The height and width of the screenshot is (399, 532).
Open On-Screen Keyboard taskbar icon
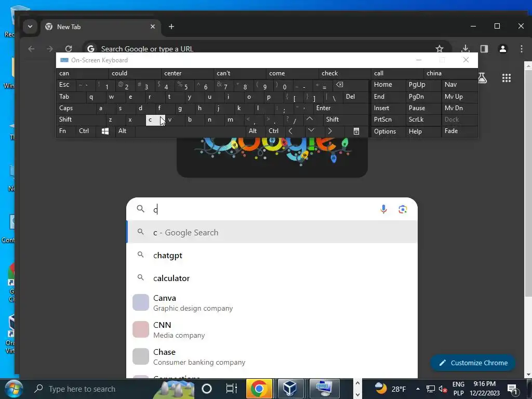coord(323,389)
